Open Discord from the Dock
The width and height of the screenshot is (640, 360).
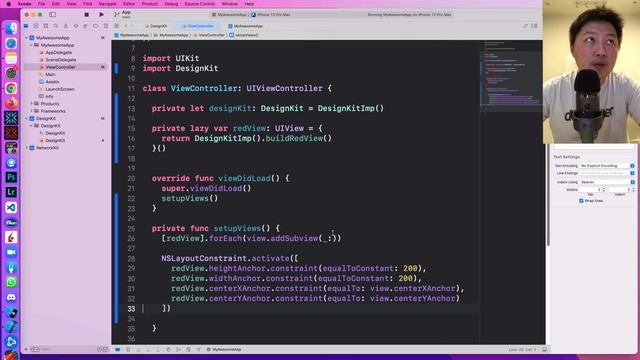tap(11, 297)
